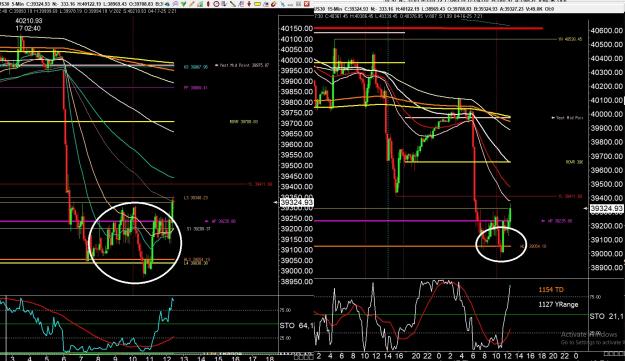Screen dimensions: 625x361
Task: Click the red X icon in toolbar
Action: (307, 4)
